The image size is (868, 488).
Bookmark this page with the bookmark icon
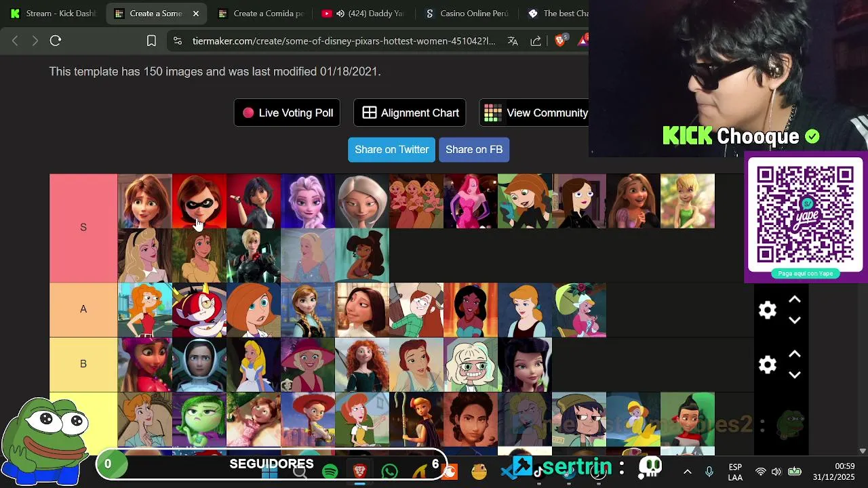(151, 41)
